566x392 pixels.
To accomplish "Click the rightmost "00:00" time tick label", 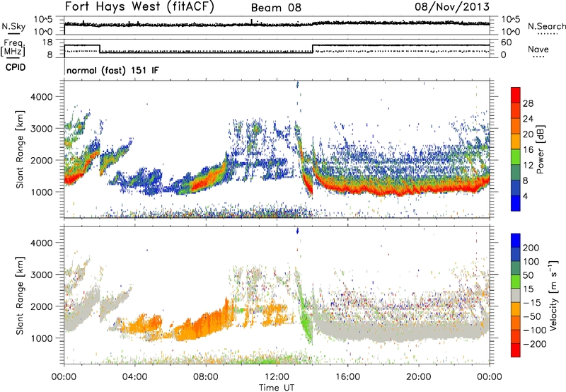I will 490,377.
